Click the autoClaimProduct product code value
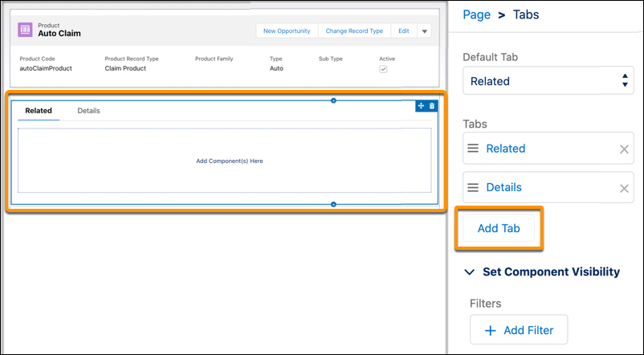The height and width of the screenshot is (355, 644). [46, 68]
